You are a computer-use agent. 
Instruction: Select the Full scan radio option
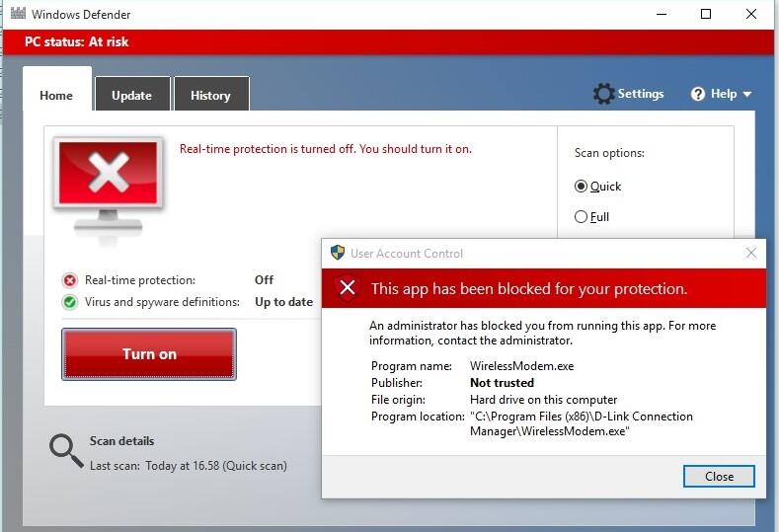581,217
